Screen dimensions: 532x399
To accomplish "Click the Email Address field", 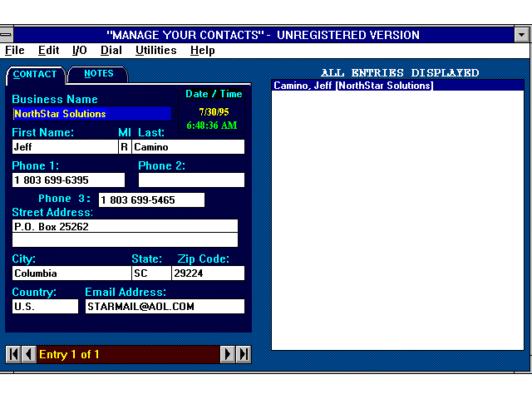I will [x=165, y=307].
